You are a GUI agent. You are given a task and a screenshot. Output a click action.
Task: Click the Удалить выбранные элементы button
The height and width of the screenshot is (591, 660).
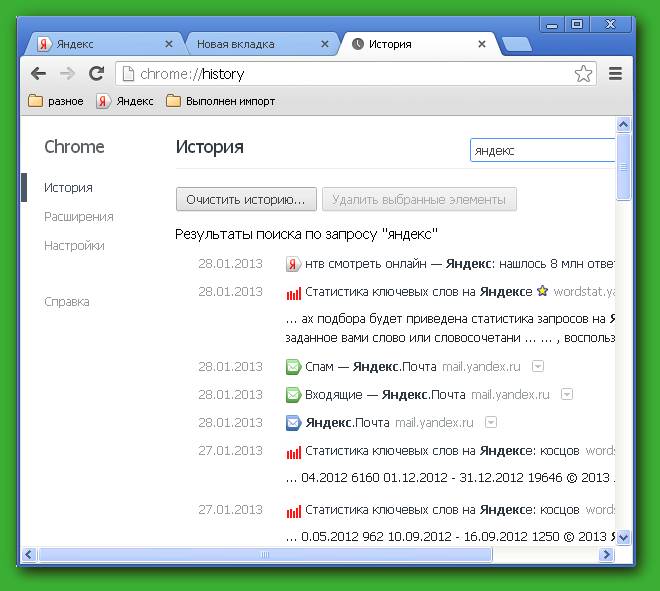pos(419,199)
